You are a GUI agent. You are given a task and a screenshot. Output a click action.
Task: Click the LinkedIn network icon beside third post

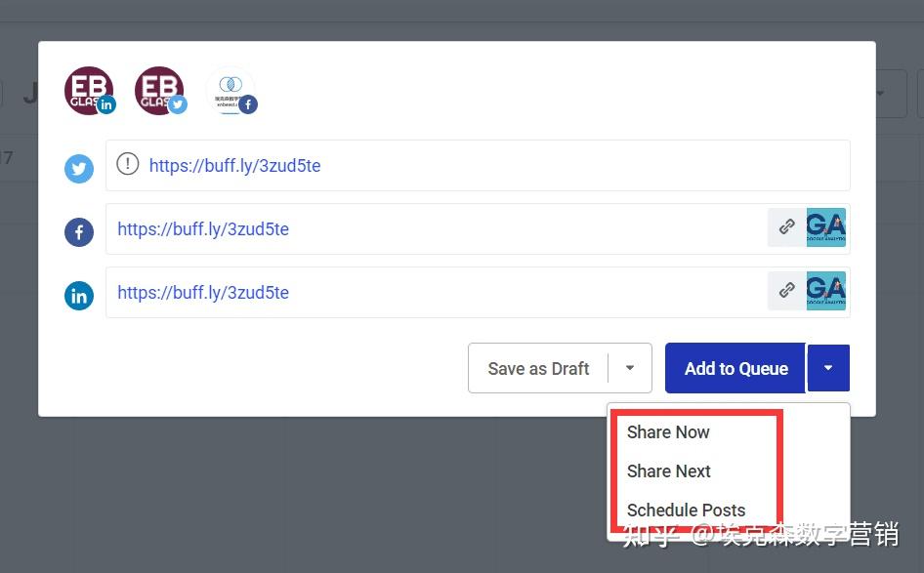tap(79, 296)
